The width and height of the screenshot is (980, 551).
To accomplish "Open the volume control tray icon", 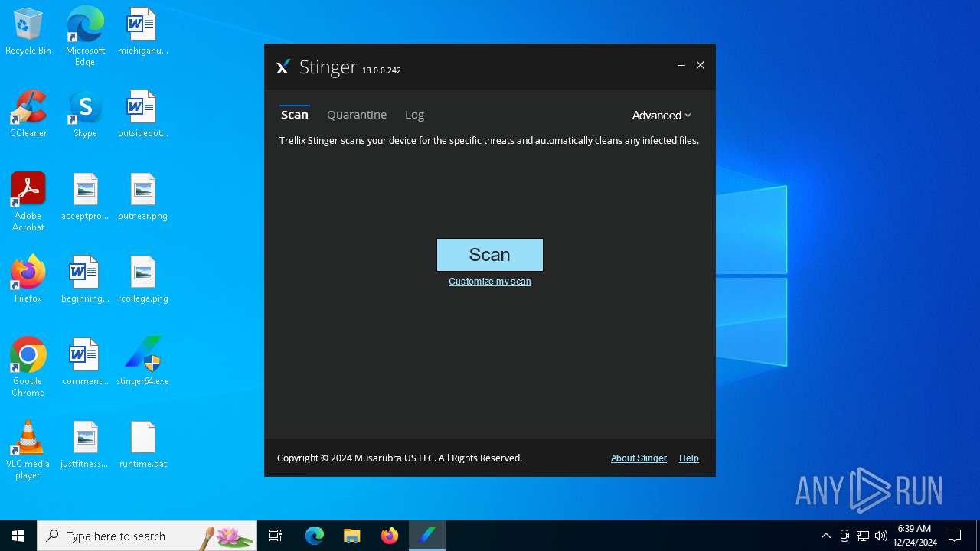I will point(881,536).
